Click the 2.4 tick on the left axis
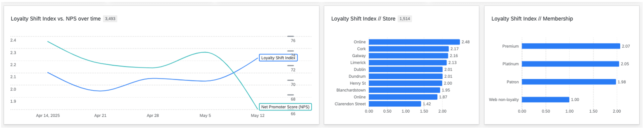The width and height of the screenshot is (644, 130). pos(13,40)
